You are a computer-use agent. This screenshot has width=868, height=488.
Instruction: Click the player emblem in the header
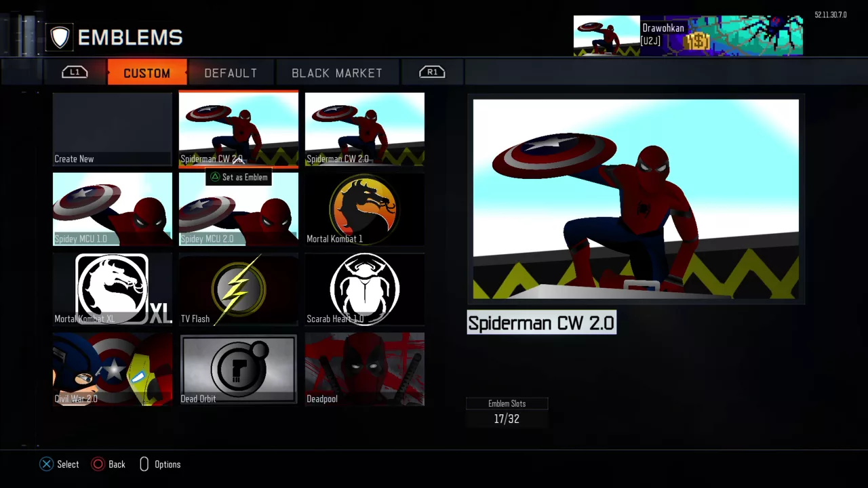607,35
